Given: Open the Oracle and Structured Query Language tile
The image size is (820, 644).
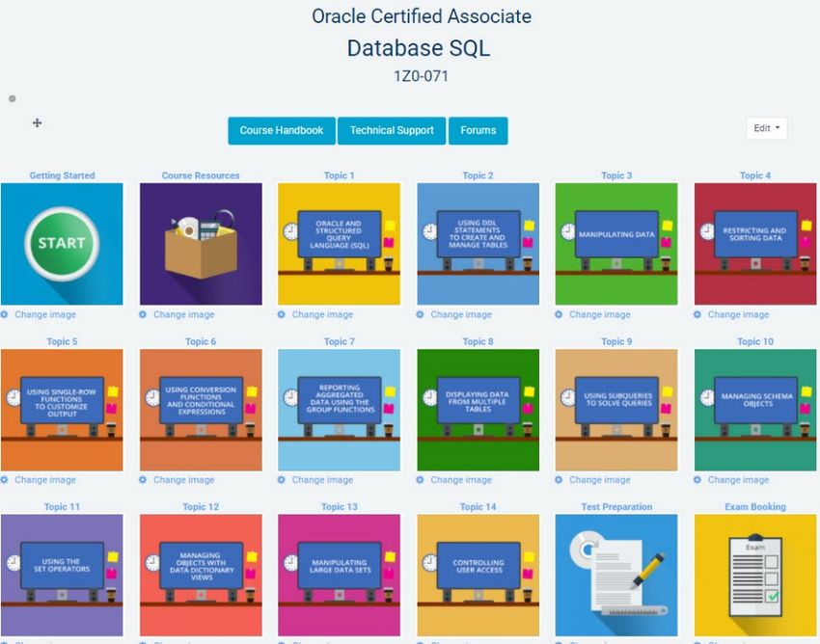Looking at the screenshot, I should point(340,244).
